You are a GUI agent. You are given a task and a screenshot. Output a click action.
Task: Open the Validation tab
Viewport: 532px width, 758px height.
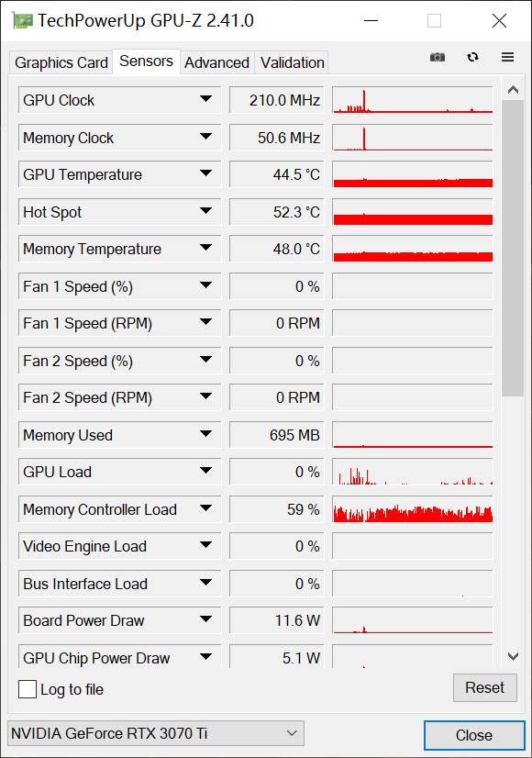[x=291, y=62]
